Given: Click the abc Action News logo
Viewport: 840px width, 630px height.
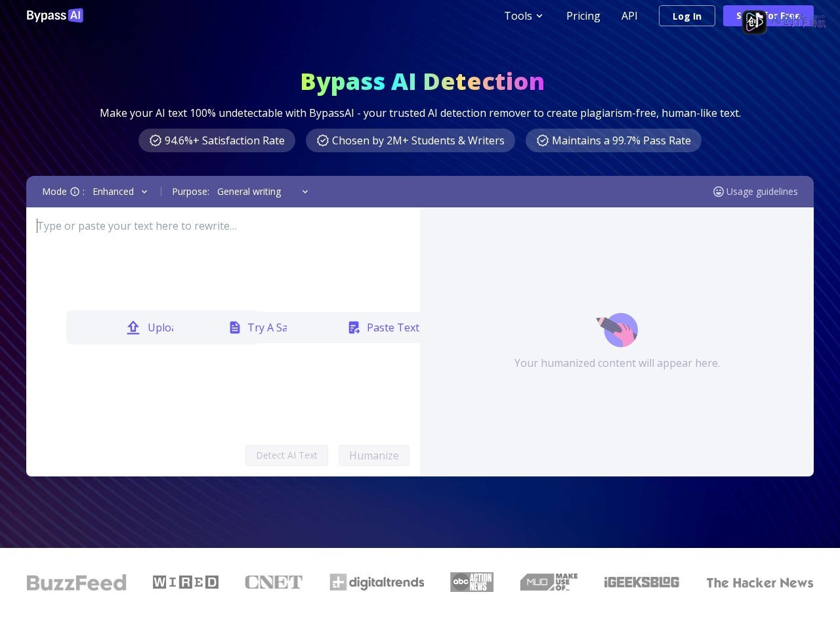Looking at the screenshot, I should [x=471, y=582].
